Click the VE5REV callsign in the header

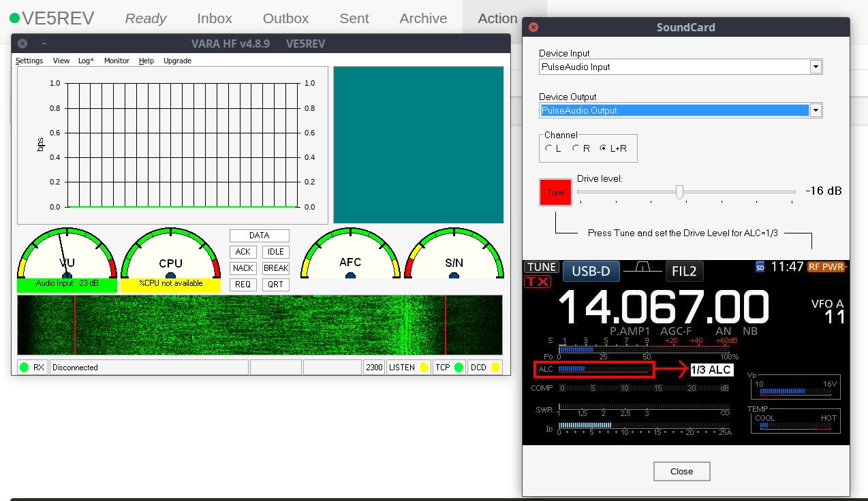tap(58, 18)
